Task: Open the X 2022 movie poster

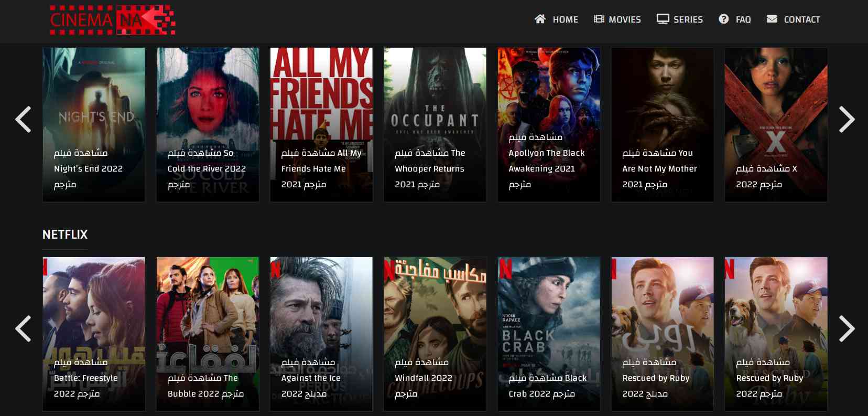Action: tap(776, 125)
